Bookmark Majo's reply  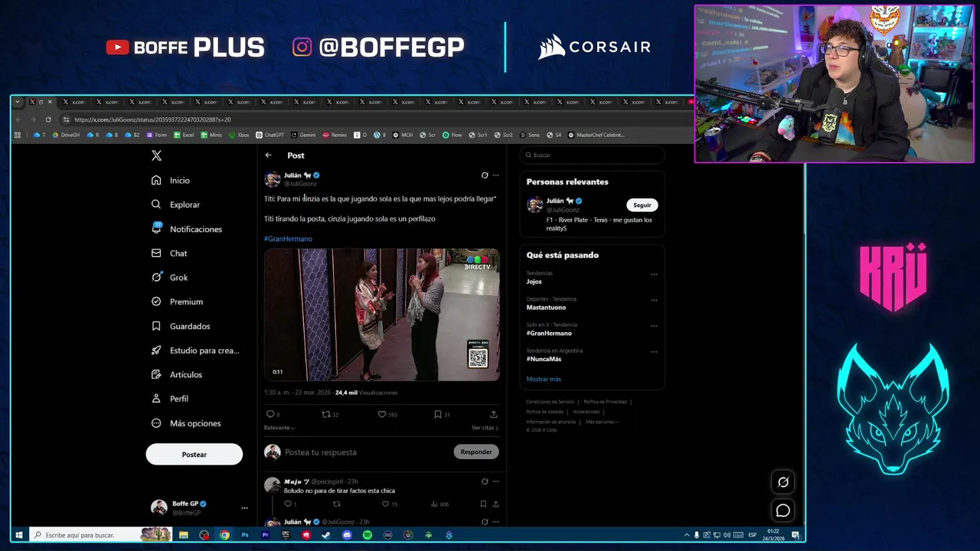click(483, 504)
